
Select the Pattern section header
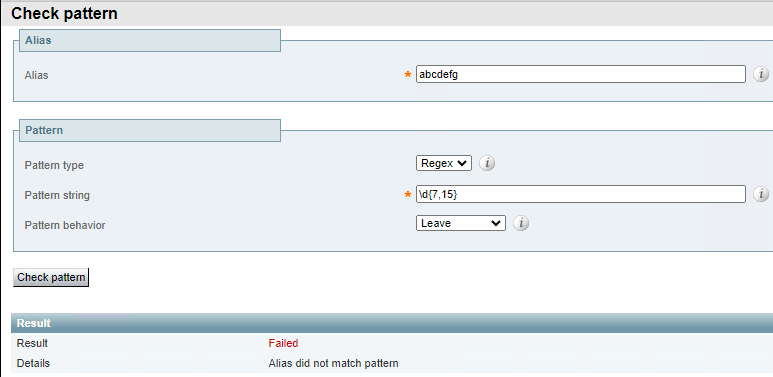pyautogui.click(x=150, y=131)
